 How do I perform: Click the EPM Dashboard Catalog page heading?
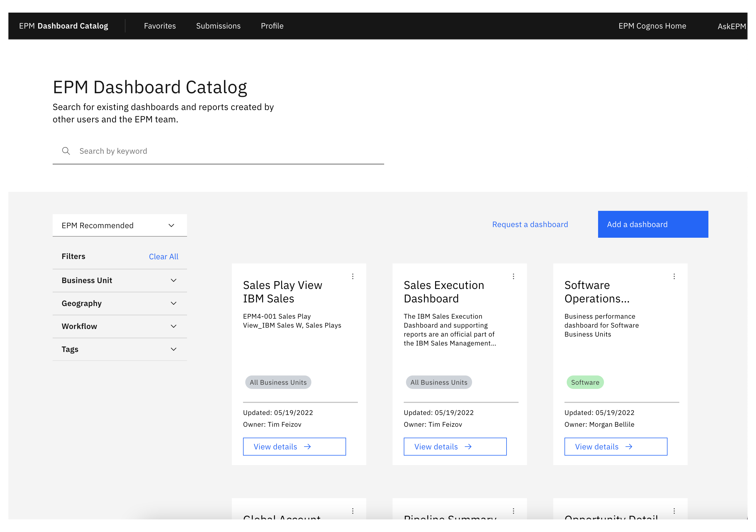tap(150, 87)
